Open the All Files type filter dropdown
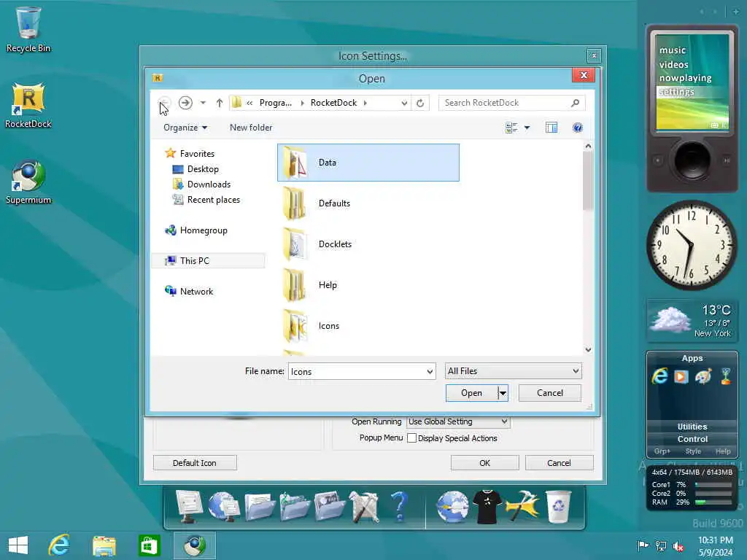Screen dimensions: 747x560 pyautogui.click(x=513, y=371)
